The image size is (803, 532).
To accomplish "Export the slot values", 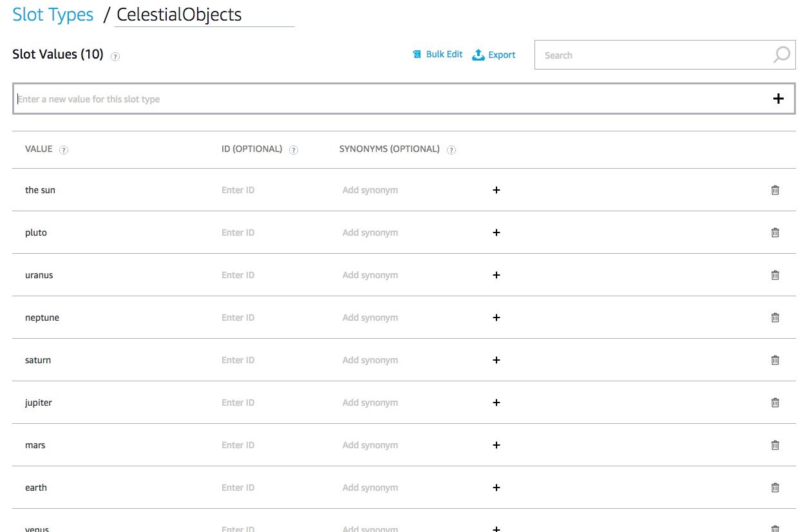I will pyautogui.click(x=494, y=55).
